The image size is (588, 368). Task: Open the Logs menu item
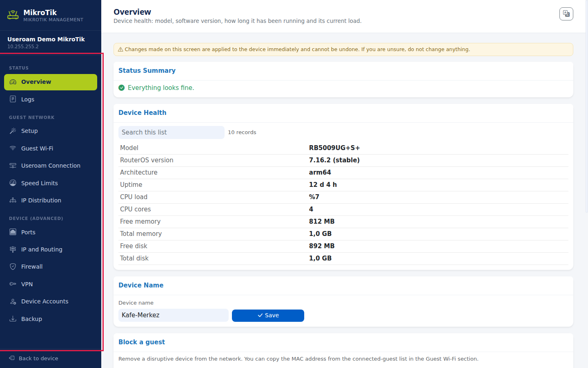[x=51, y=99]
